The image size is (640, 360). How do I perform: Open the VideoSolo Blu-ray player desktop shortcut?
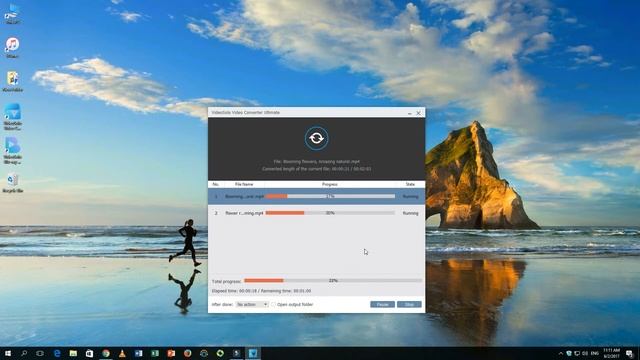pos(12,150)
